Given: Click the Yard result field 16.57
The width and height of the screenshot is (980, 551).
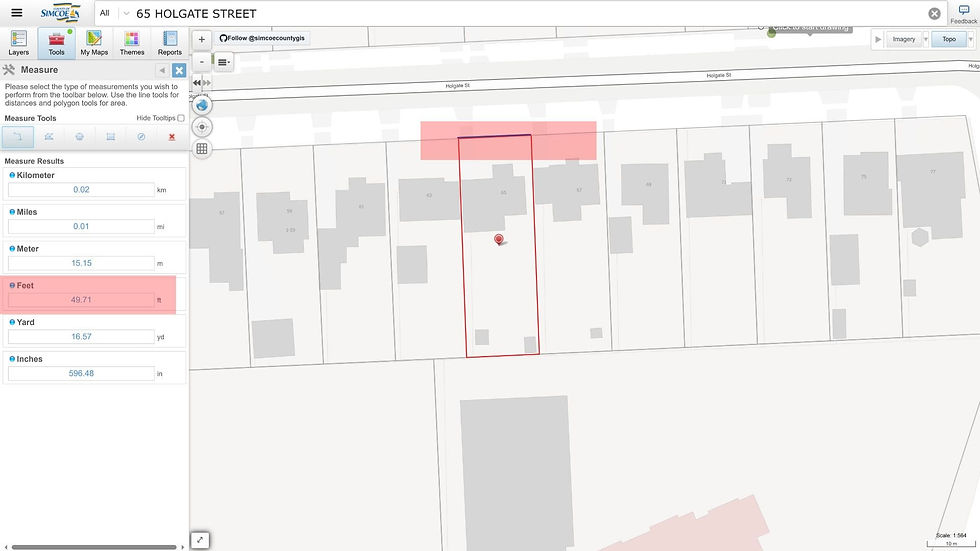Looking at the screenshot, I should pos(81,337).
